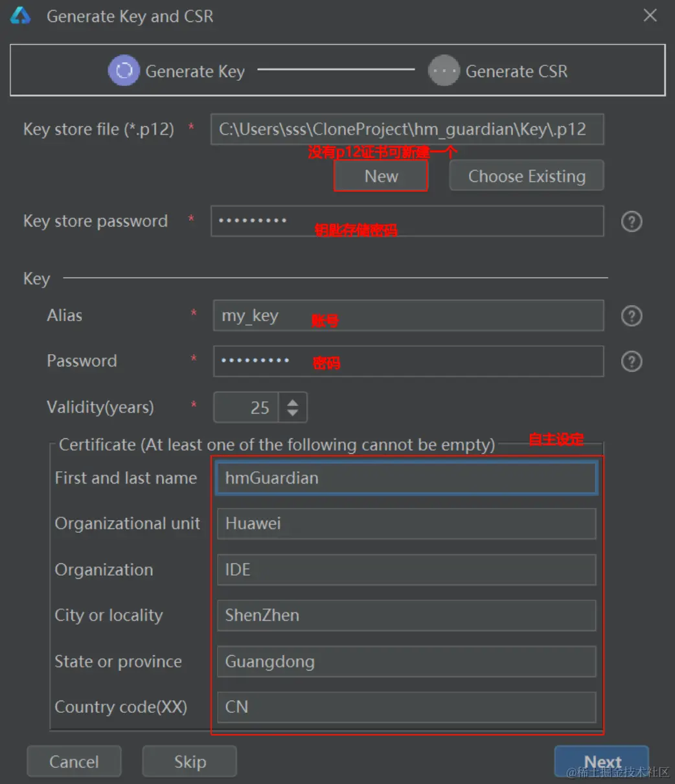Click the Generate CSR step circle icon
This screenshot has width=675, height=784.
click(444, 71)
